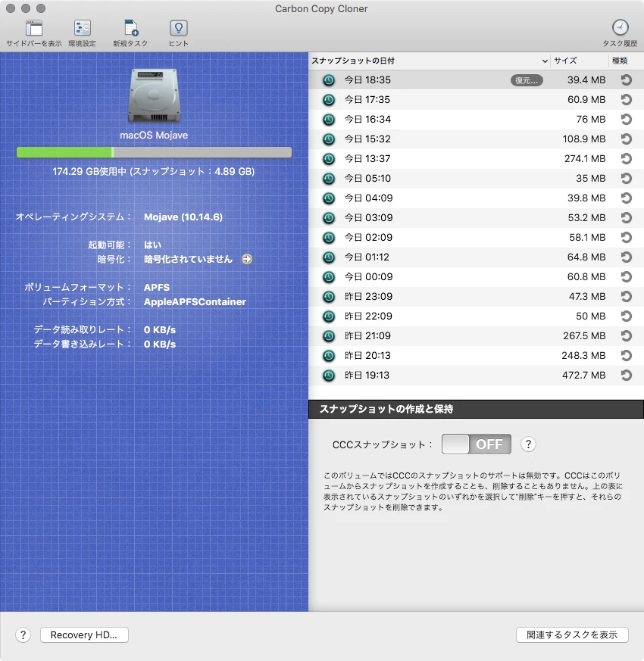Click the type arrow icon for 今日 02:09
This screenshot has width=644, height=661.
pos(627,237)
